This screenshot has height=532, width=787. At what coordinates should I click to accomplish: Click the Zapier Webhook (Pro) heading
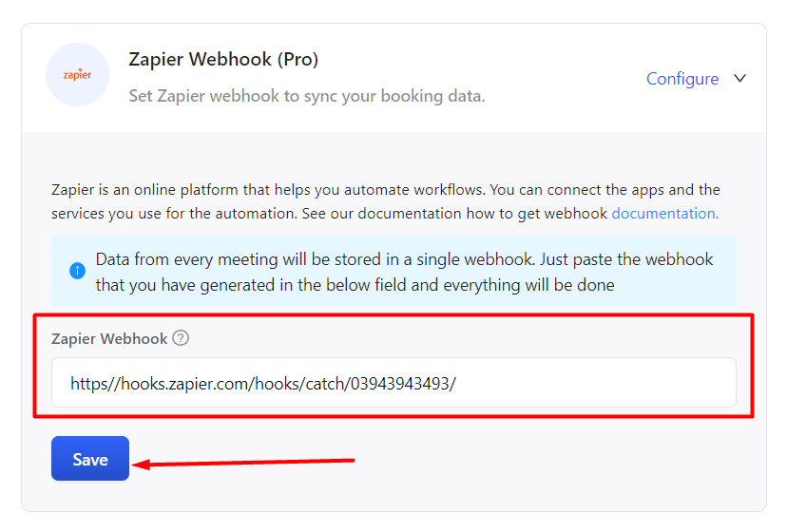point(223,59)
